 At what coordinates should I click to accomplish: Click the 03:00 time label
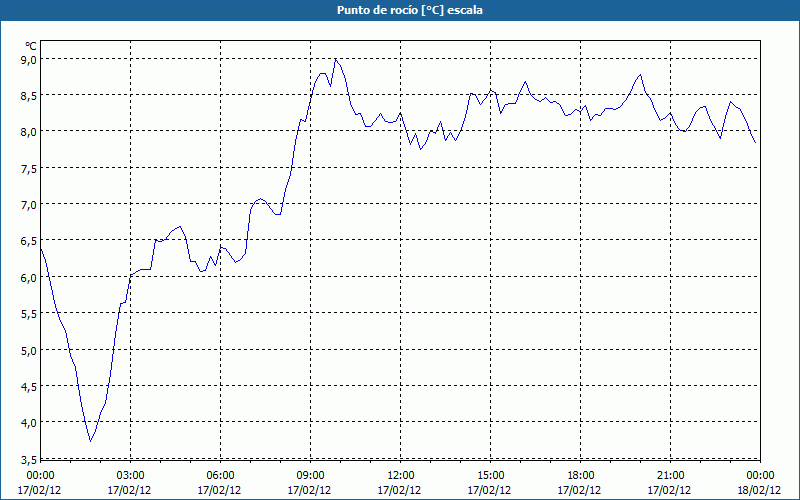coord(130,476)
